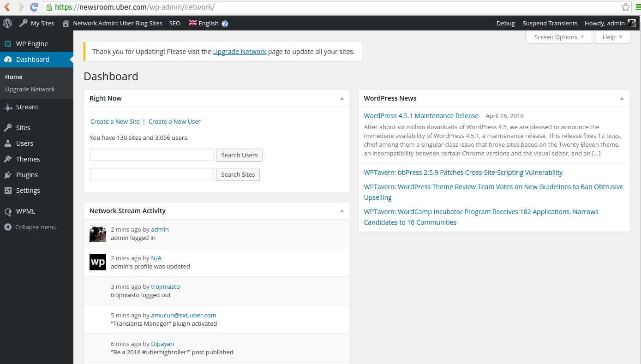Open the Sites menu in sidebar
Screen dimensions: 641x364
pyautogui.click(x=23, y=128)
